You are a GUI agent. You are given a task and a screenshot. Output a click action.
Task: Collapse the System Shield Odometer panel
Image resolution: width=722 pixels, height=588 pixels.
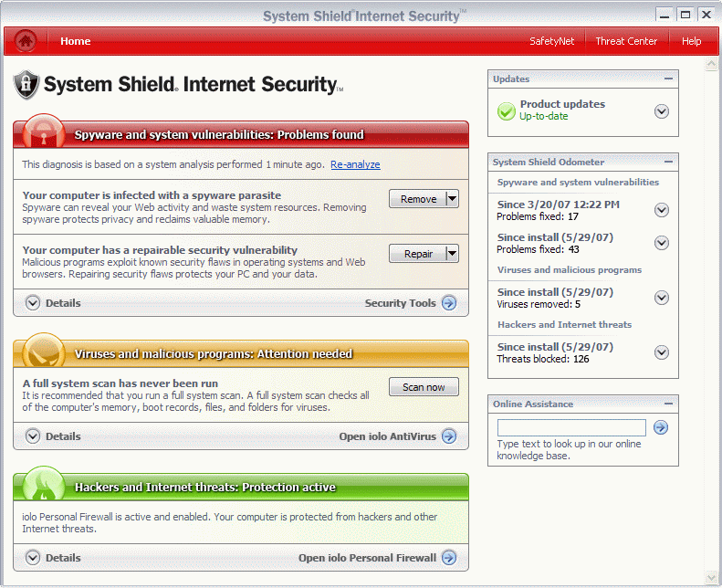coord(669,163)
